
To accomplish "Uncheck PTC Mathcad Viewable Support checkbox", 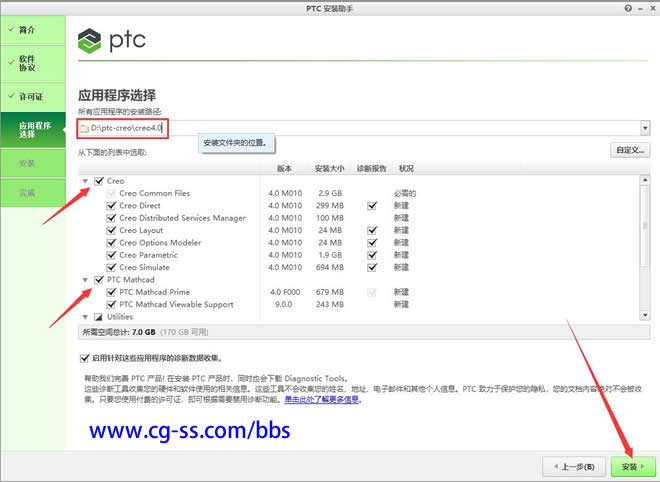I will 111,304.
